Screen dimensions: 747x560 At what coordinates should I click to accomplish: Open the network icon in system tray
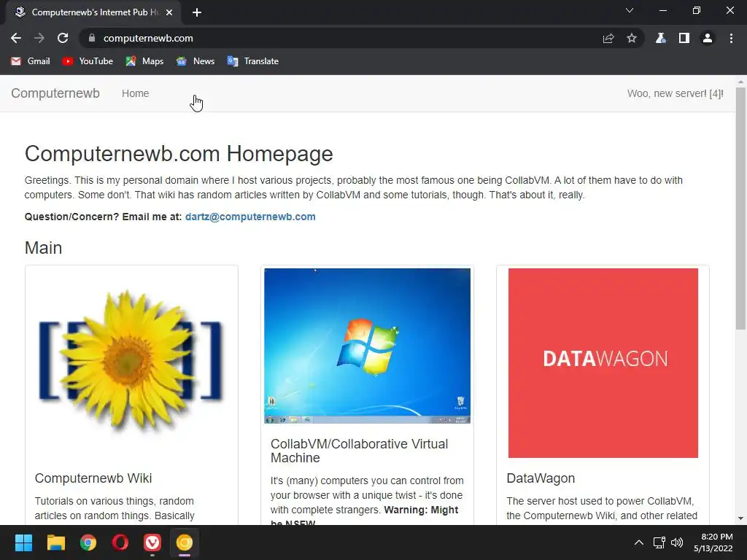(659, 542)
